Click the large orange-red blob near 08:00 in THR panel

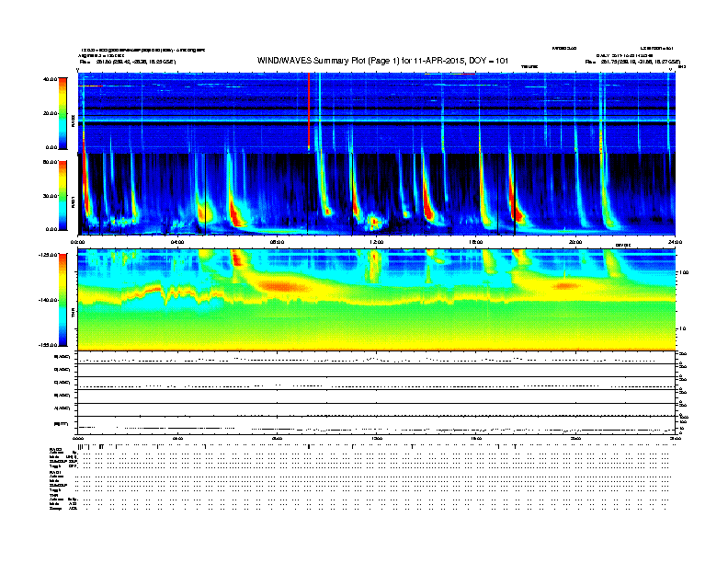pyautogui.click(x=281, y=285)
